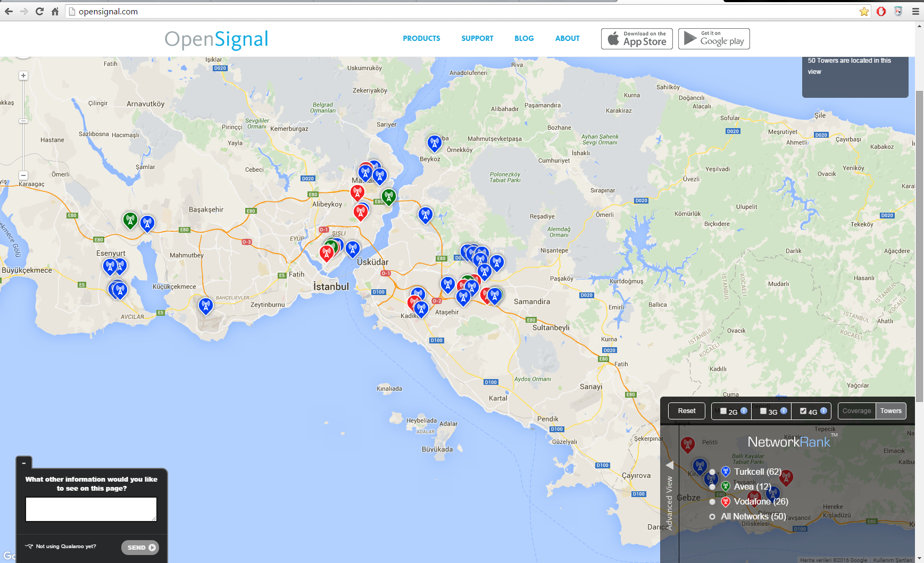Image resolution: width=924 pixels, height=563 pixels.
Task: Select the Avea (12) radio button
Action: 712,486
